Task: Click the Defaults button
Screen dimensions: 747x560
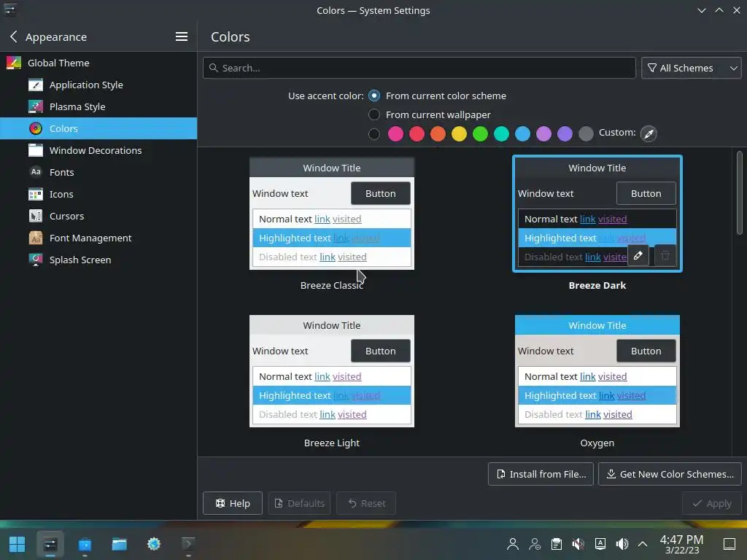Action: click(300, 503)
